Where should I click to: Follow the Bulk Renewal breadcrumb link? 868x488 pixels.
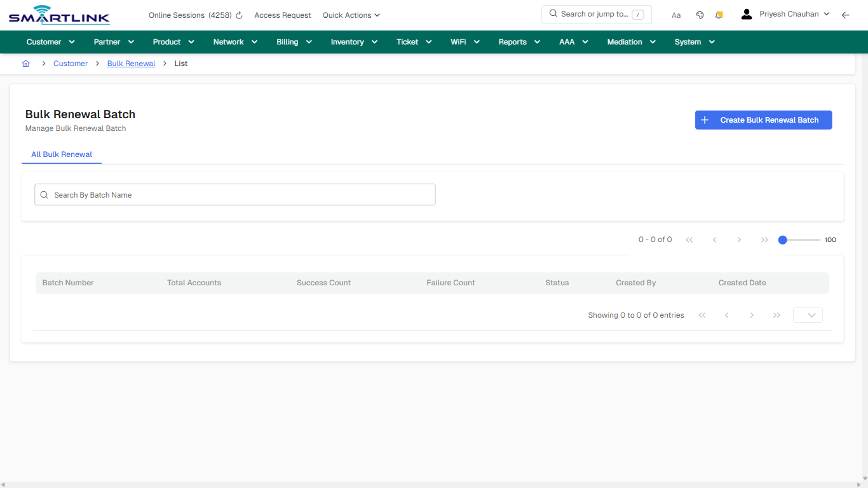pyautogui.click(x=131, y=63)
